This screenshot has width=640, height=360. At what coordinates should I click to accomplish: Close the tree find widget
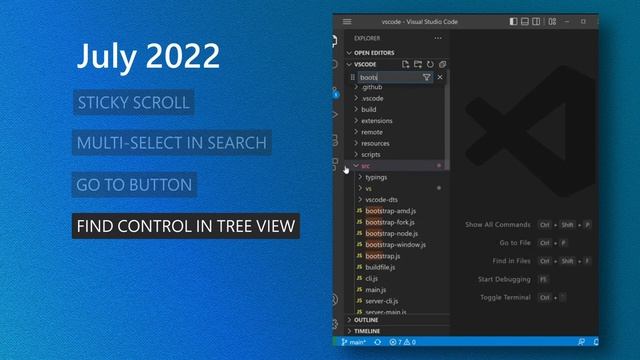(440, 77)
